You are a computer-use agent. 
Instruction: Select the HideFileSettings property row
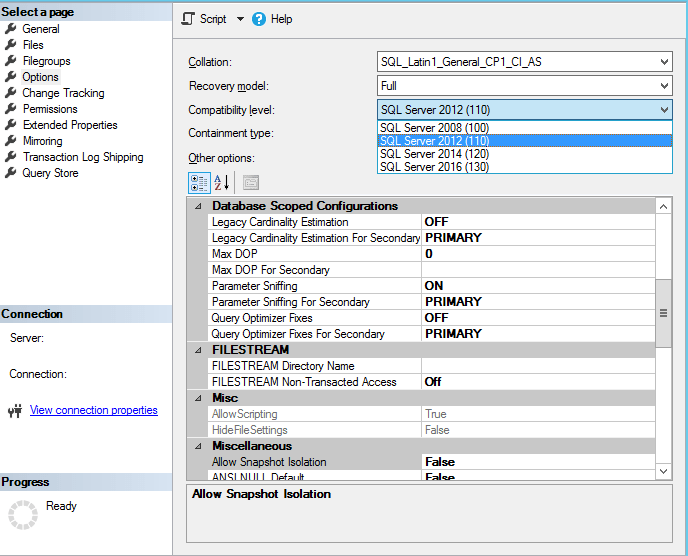pyautogui.click(x=431, y=430)
